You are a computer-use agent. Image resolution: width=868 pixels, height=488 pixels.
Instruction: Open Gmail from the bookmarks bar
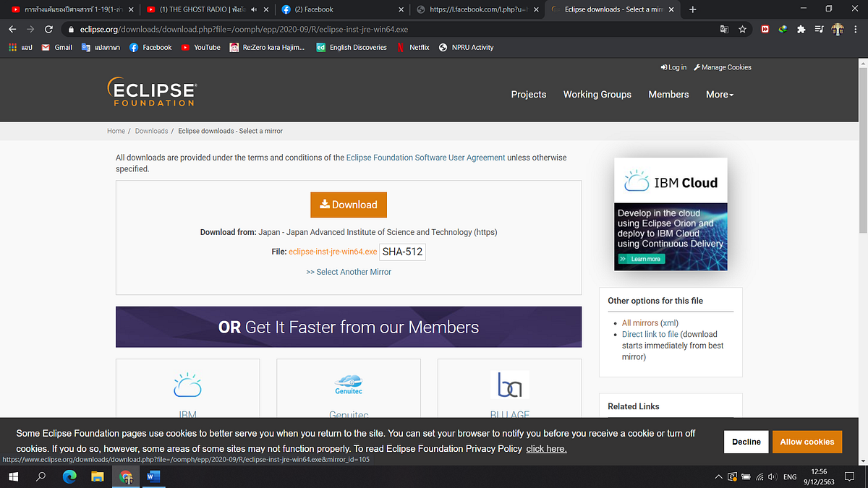tap(56, 47)
